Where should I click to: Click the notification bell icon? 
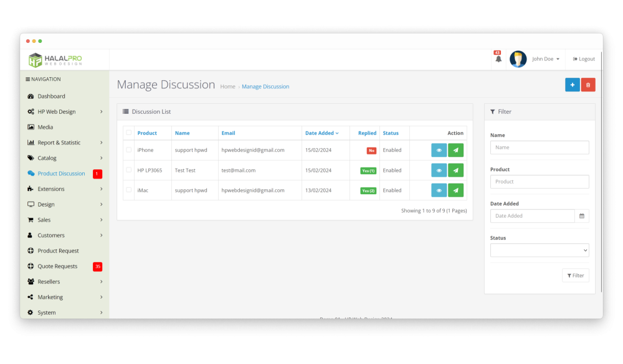[498, 59]
